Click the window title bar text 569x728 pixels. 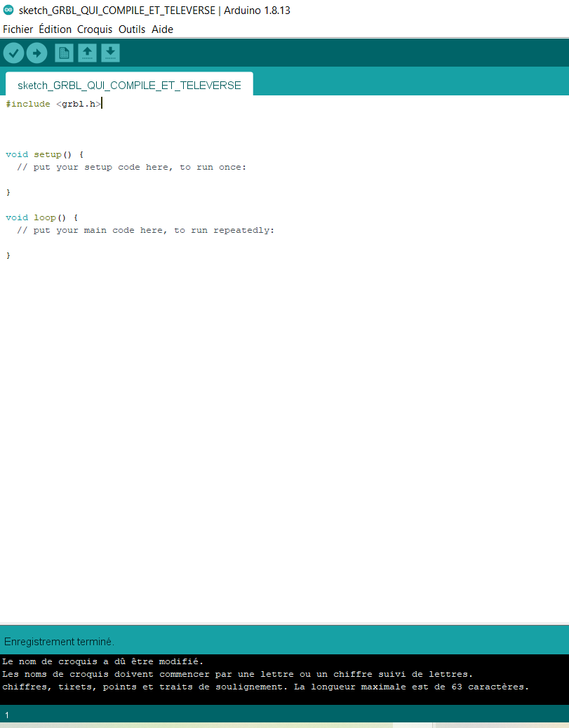[154, 11]
